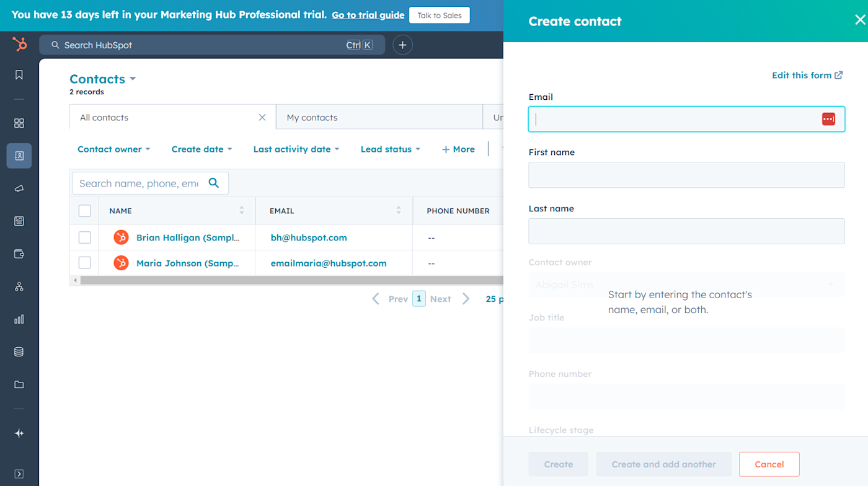Open the Breeze AI sparkle icon
The width and height of the screenshot is (868, 486).
19,433
